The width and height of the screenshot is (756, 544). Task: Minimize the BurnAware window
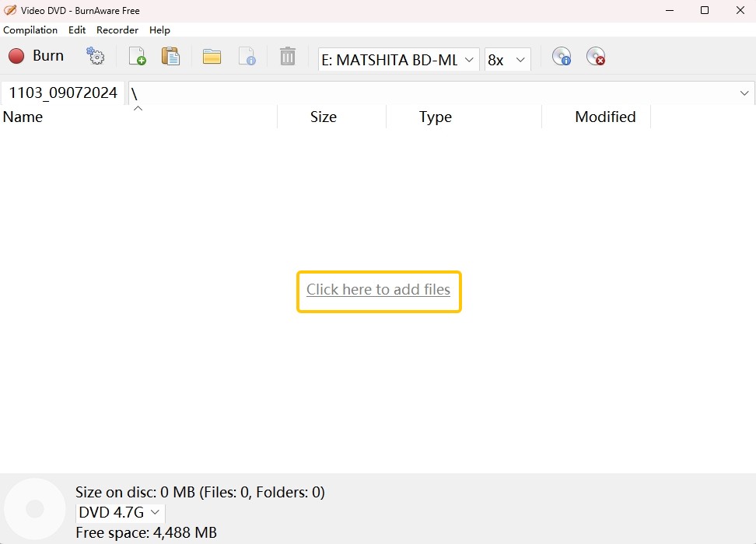[x=670, y=10]
